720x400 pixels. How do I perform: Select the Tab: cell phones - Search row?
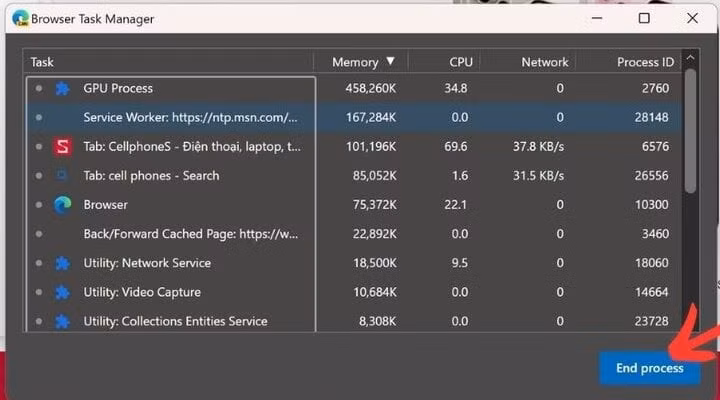click(354, 175)
